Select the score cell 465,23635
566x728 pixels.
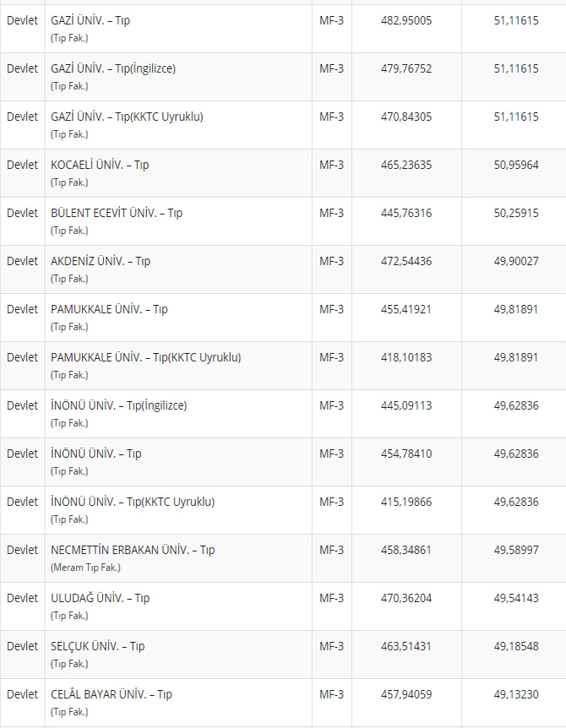pos(406,165)
